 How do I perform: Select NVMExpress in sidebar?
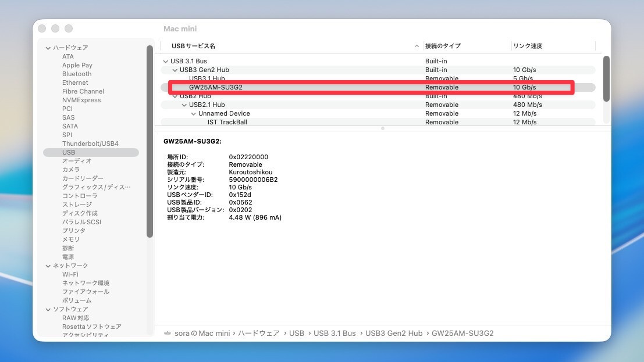tap(81, 100)
